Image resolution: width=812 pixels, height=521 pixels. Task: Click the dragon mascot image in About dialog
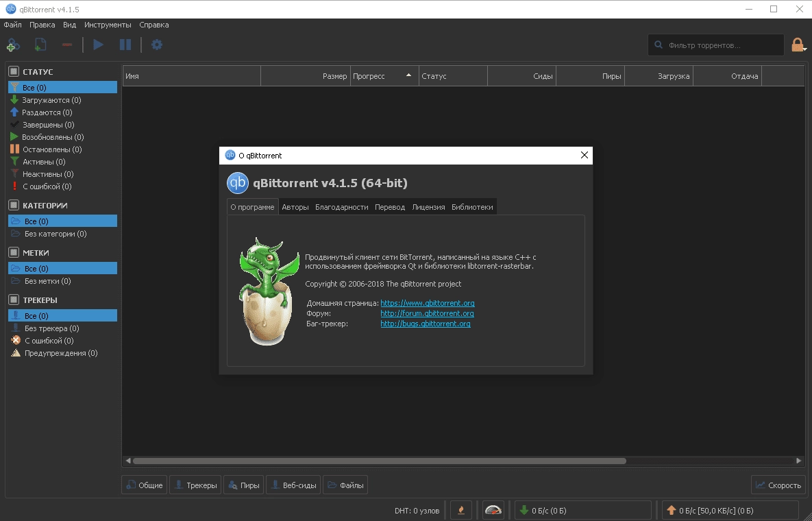click(x=268, y=291)
